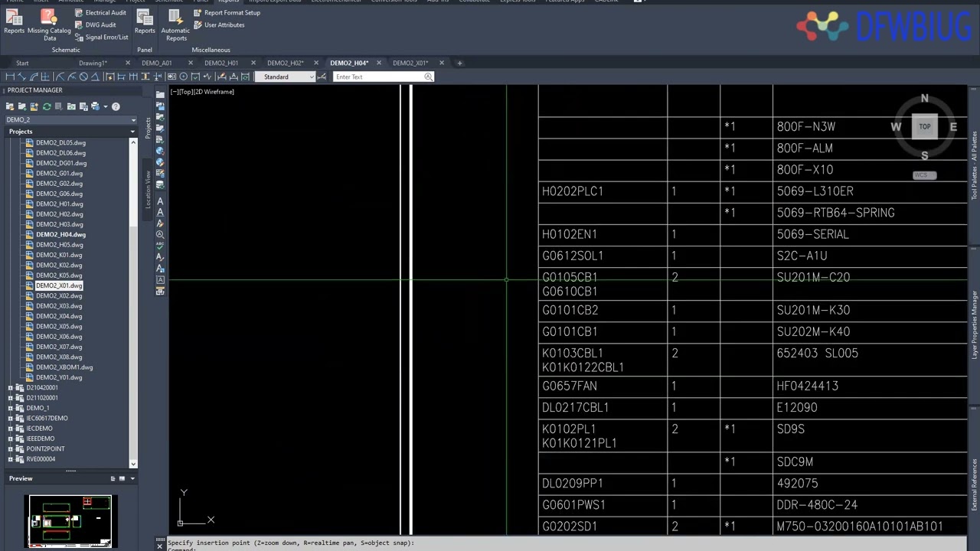The width and height of the screenshot is (980, 551).
Task: Open the Projects vertical tab
Action: click(148, 127)
